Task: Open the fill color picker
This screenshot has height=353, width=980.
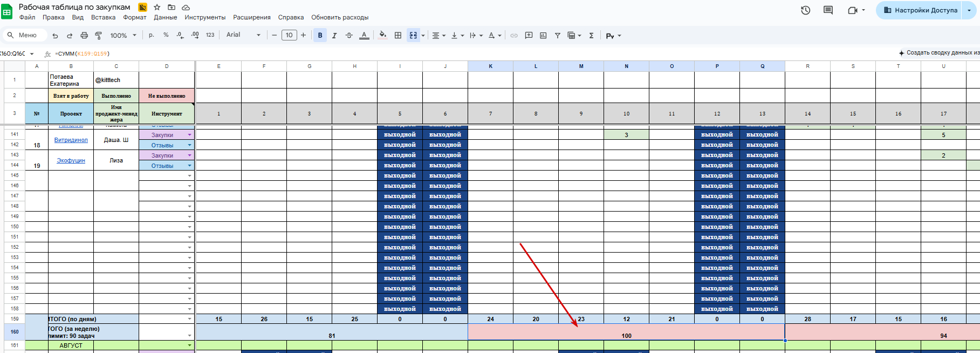Action: [x=383, y=36]
